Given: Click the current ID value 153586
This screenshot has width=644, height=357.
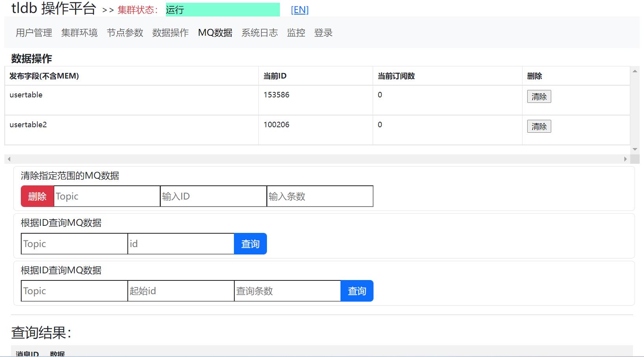Looking at the screenshot, I should point(276,95).
